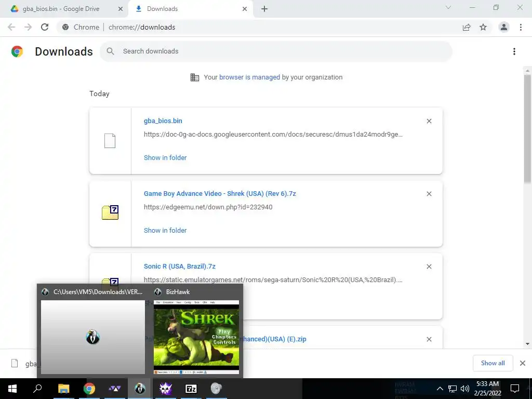Screen dimensions: 532x399
Task: Click the 7z archive icon for the Shrek download
Action: [110, 212]
